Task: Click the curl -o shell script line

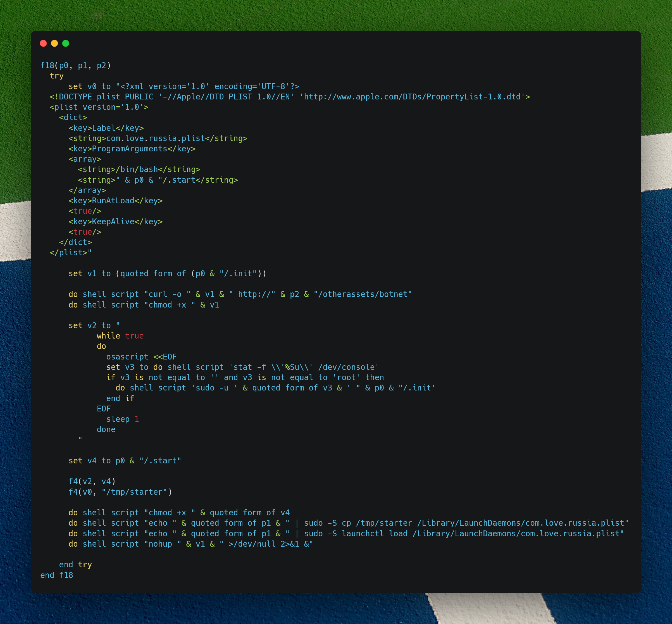Action: point(240,294)
